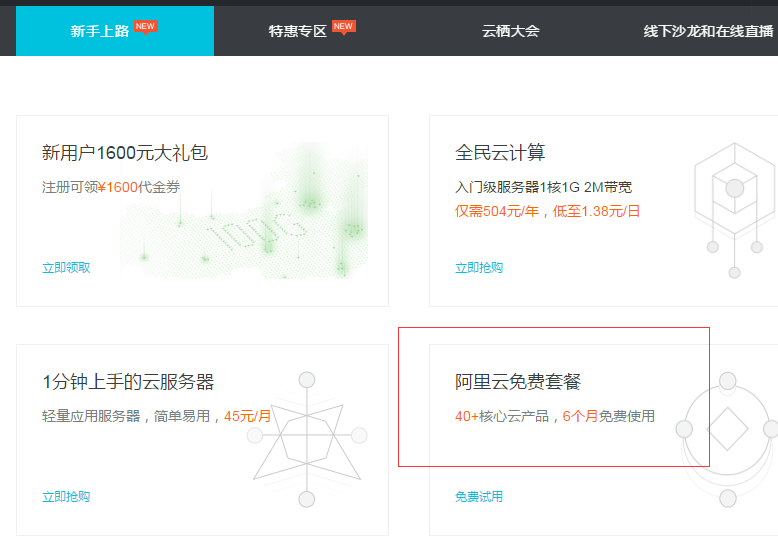Click NEW badge beside 特惠专区
The width and height of the screenshot is (778, 552).
[343, 27]
